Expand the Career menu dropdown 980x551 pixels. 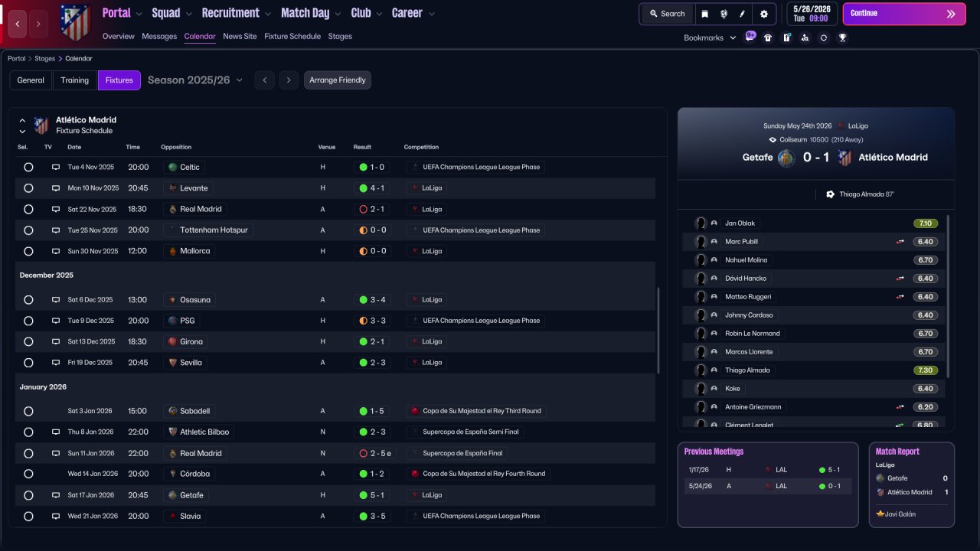click(432, 14)
